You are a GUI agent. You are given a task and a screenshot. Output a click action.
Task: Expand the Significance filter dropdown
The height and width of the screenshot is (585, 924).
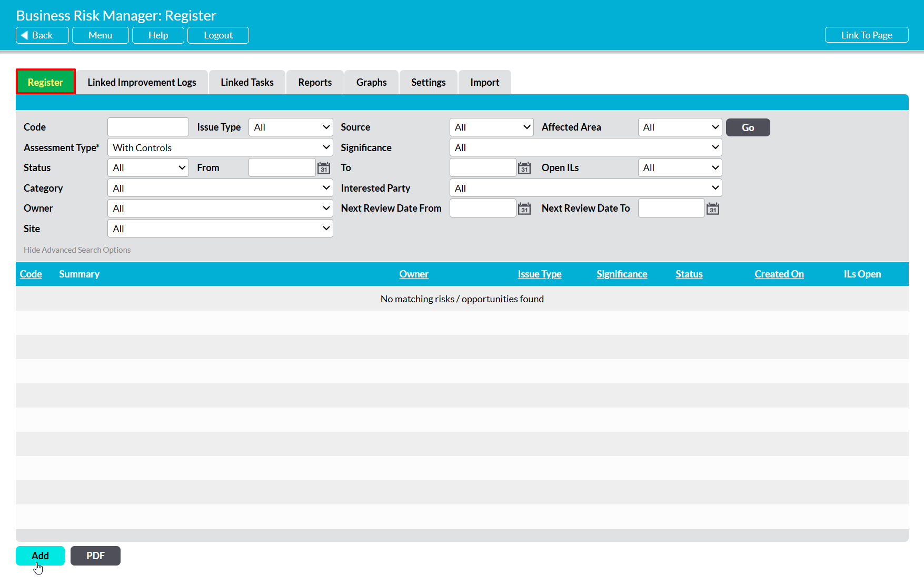586,147
